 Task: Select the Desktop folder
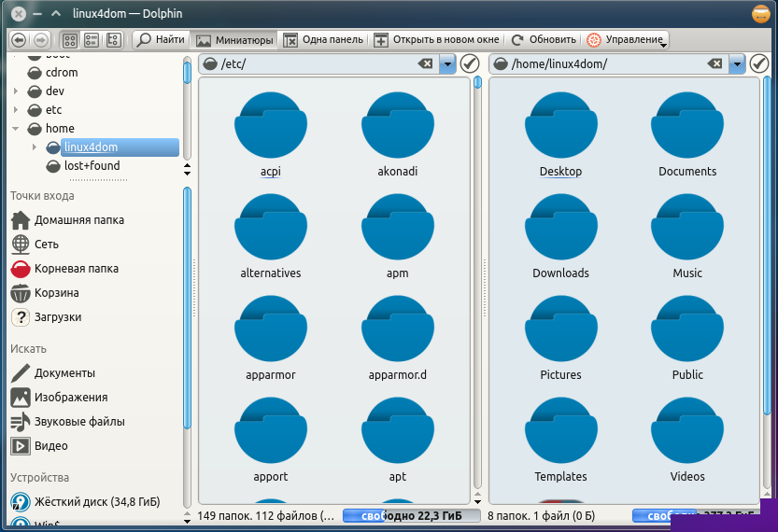tap(560, 134)
